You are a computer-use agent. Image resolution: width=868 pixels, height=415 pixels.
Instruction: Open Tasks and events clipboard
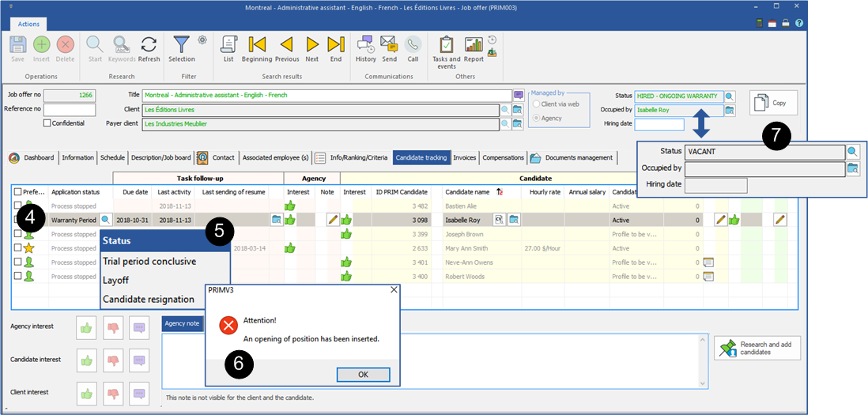tap(446, 44)
